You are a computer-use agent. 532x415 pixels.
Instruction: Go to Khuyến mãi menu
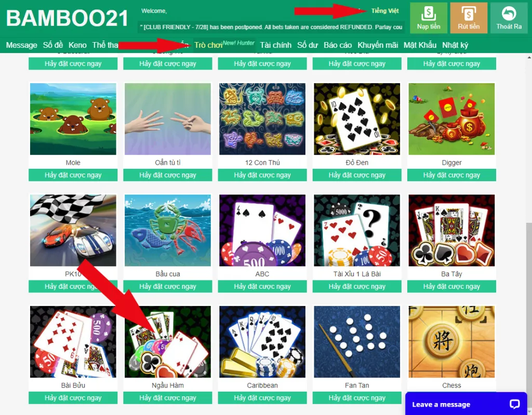point(378,45)
